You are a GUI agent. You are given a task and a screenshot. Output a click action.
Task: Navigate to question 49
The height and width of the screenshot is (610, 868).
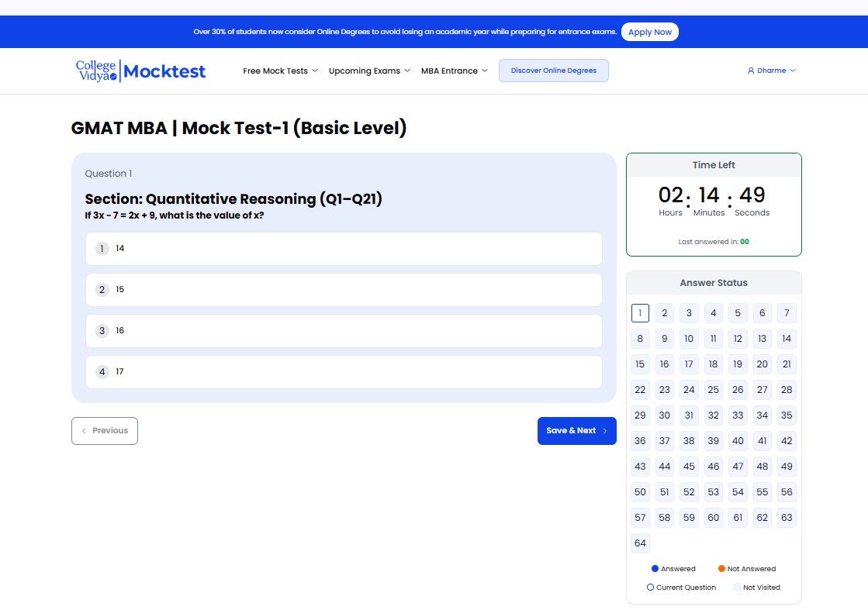click(x=787, y=467)
